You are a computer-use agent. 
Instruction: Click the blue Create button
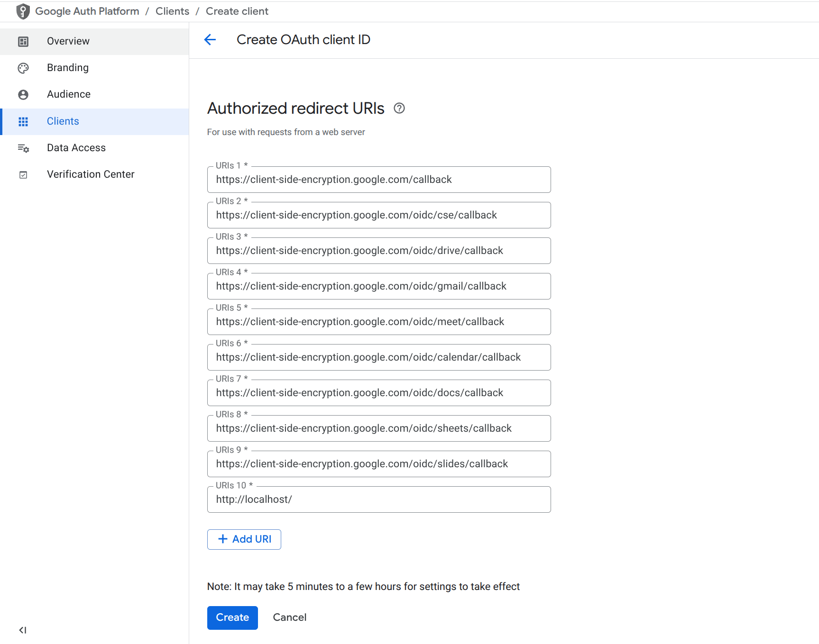tap(232, 617)
